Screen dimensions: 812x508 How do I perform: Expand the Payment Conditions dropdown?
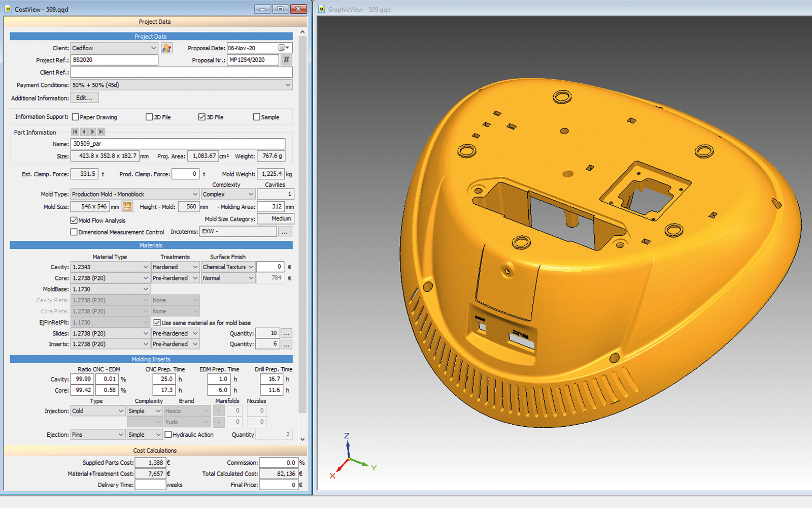[x=288, y=85]
